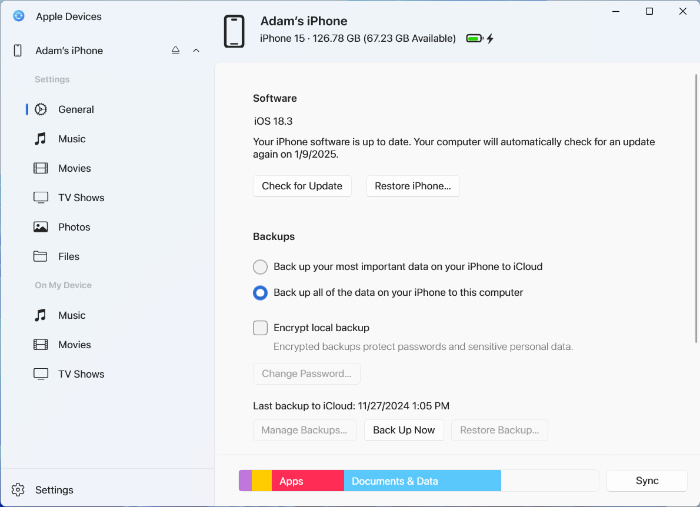
Task: Open the Photos picture icon
Action: click(x=41, y=227)
